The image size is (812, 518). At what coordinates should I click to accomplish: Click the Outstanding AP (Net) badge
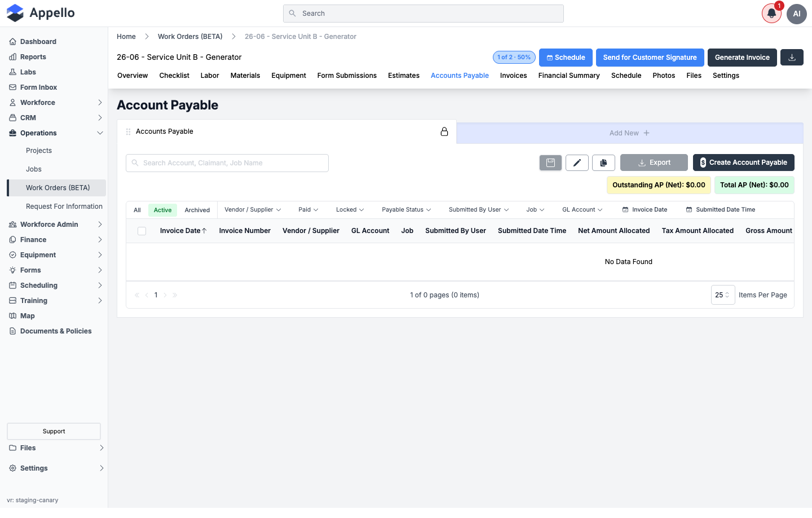coord(659,185)
